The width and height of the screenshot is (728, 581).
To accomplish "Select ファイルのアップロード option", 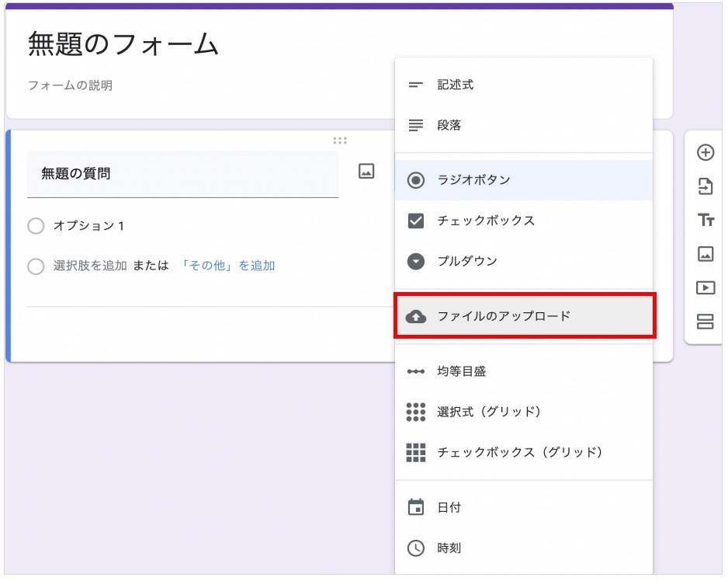I will (525, 316).
